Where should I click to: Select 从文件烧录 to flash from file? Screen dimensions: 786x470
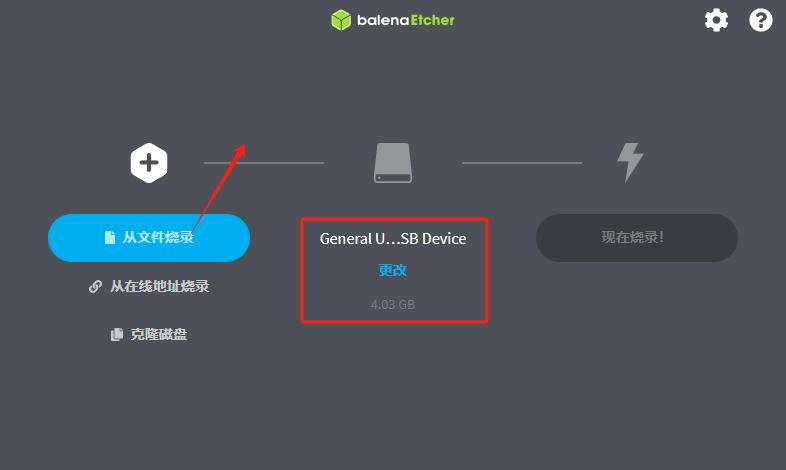[x=149, y=238]
